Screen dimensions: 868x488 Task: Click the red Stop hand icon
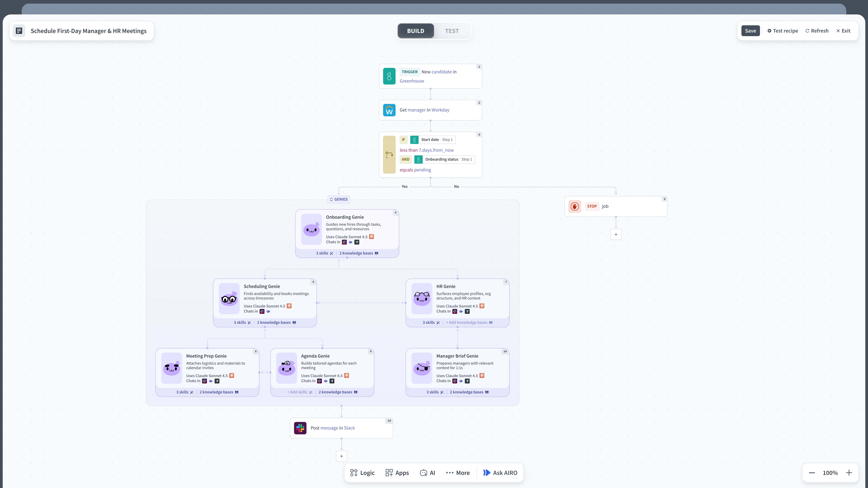point(575,206)
